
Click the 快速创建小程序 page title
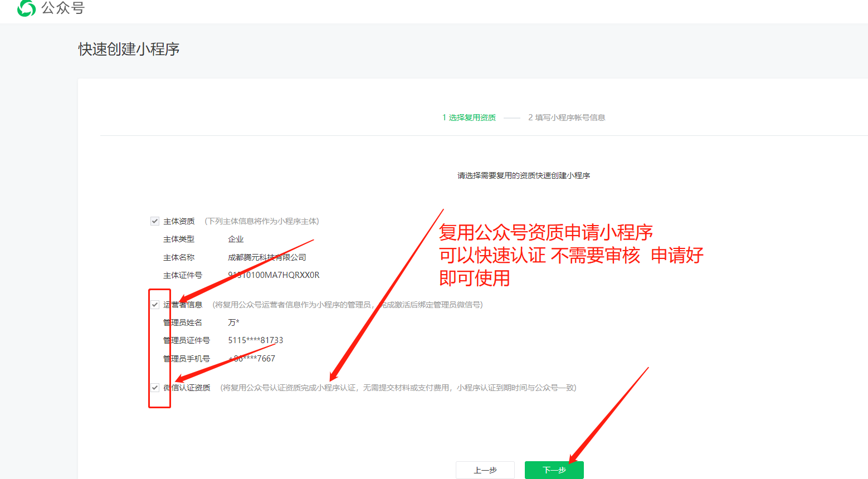(129, 49)
